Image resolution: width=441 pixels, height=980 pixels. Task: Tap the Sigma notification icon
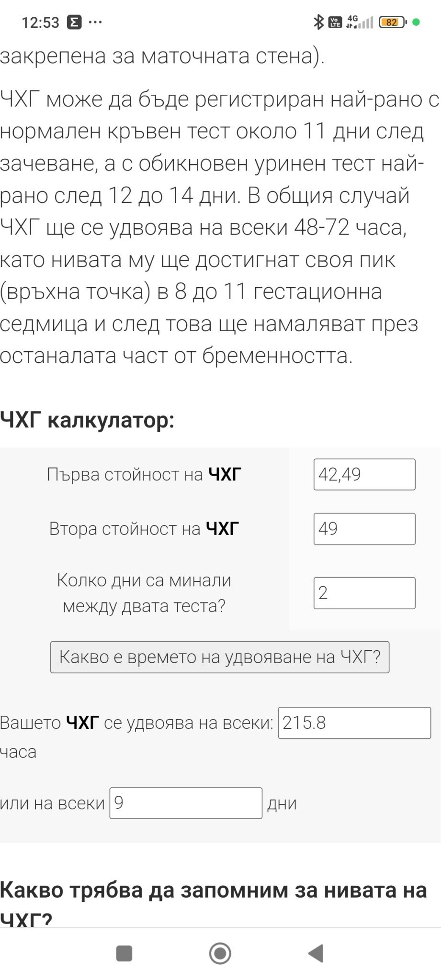coord(74,22)
